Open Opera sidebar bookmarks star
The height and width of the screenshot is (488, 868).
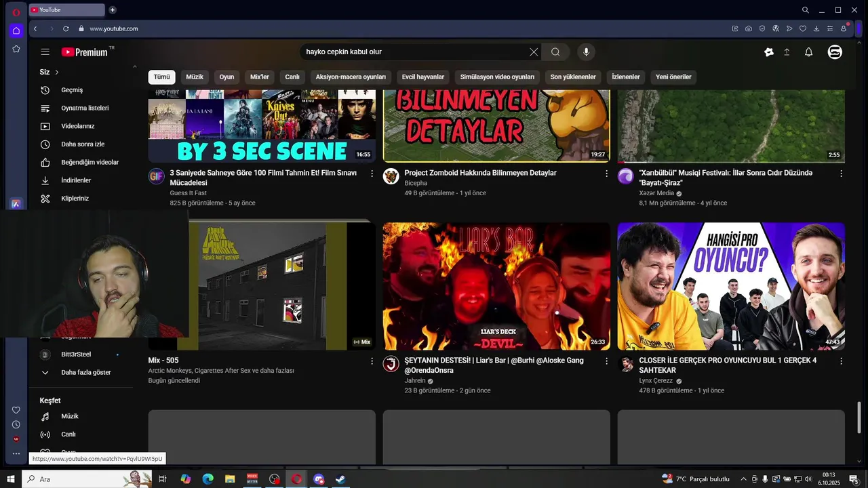[x=16, y=49]
